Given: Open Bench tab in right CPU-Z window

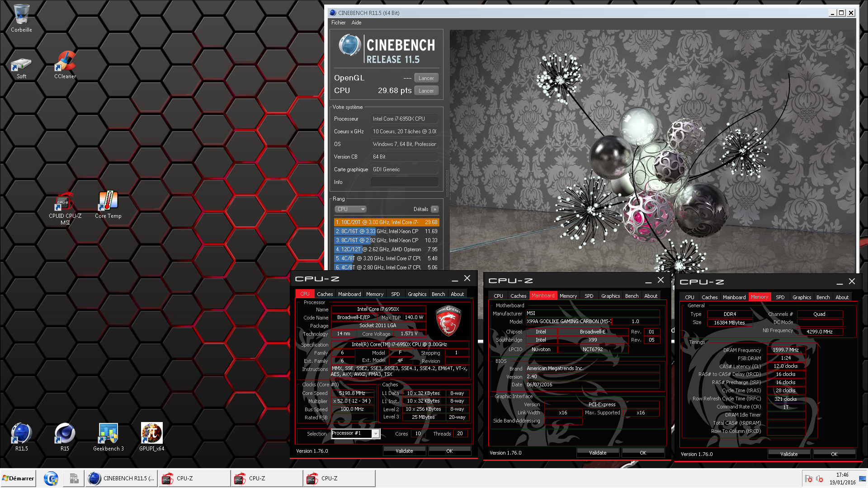Looking at the screenshot, I should point(823,297).
